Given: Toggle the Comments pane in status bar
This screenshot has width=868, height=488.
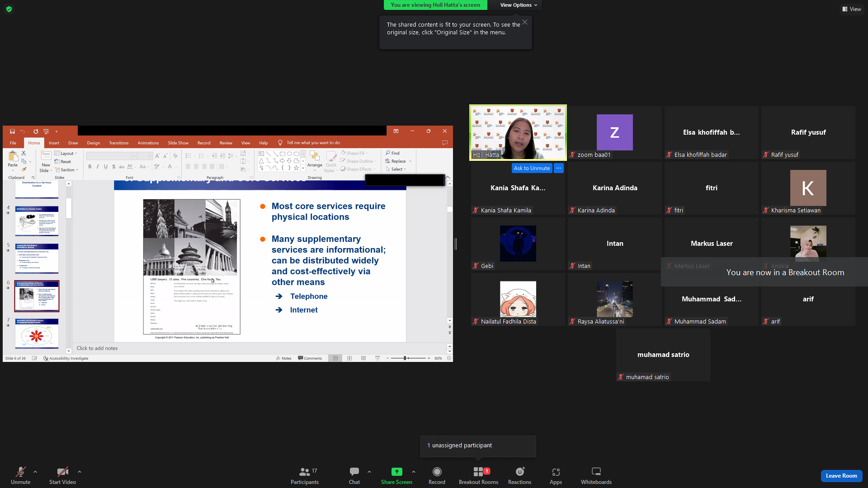Looking at the screenshot, I should click(x=310, y=358).
